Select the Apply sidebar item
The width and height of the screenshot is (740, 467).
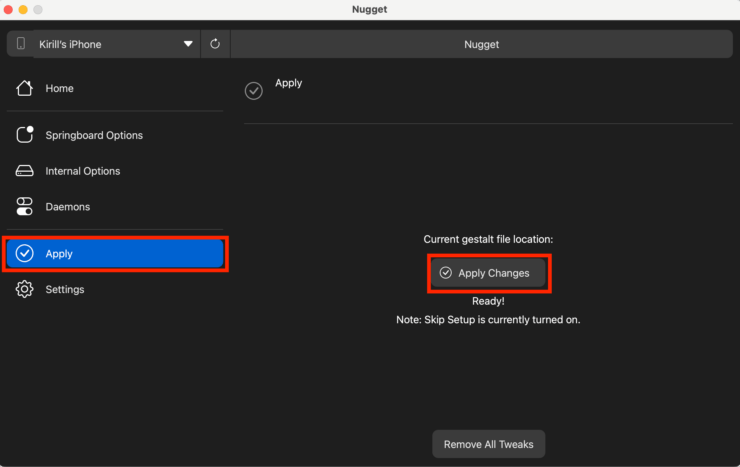coord(115,254)
